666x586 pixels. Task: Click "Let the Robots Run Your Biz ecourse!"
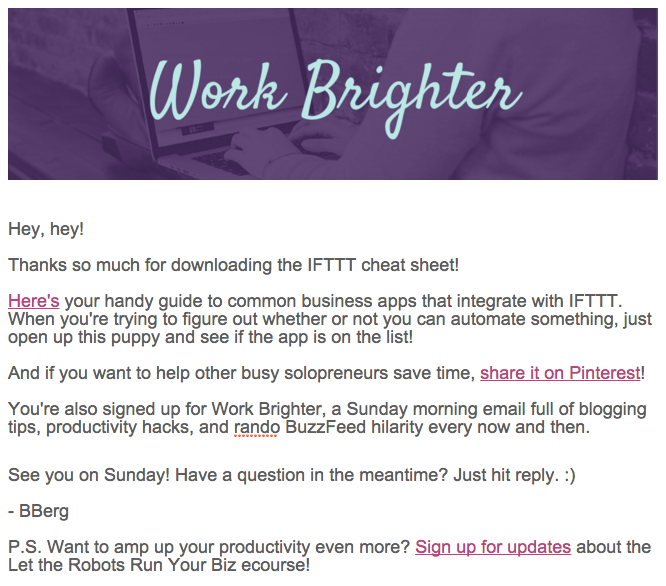(x=159, y=565)
